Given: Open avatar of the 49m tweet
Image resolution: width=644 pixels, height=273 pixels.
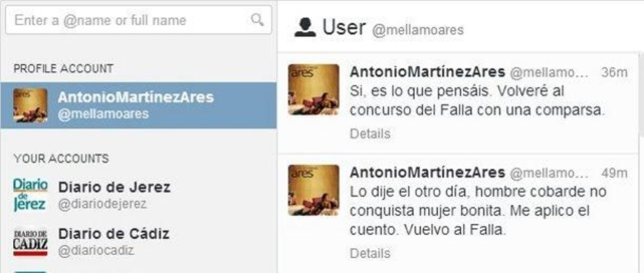Looking at the screenshot, I should (x=314, y=190).
